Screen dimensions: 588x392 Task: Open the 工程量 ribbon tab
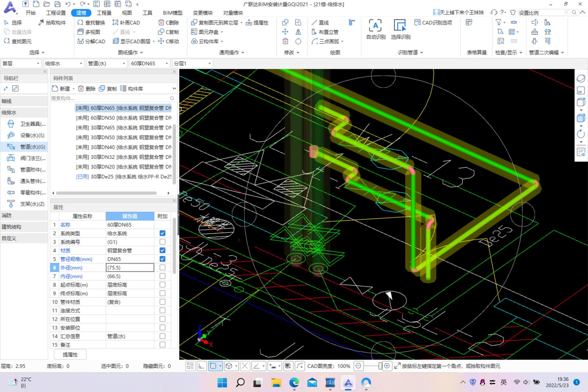[104, 13]
